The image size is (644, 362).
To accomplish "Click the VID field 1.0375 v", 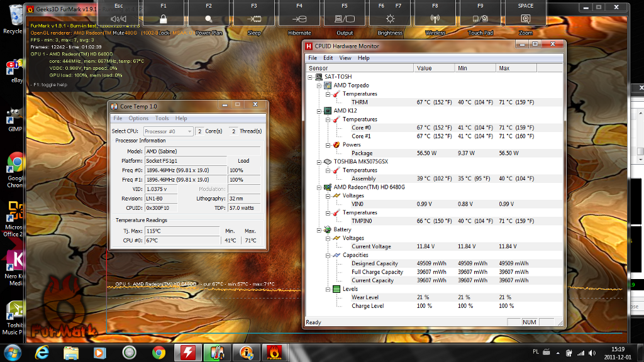I will coord(161,189).
